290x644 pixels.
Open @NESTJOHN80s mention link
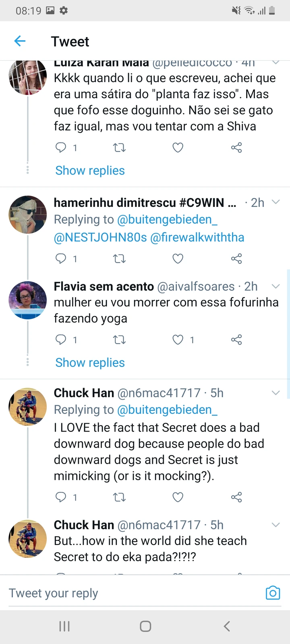tap(100, 237)
